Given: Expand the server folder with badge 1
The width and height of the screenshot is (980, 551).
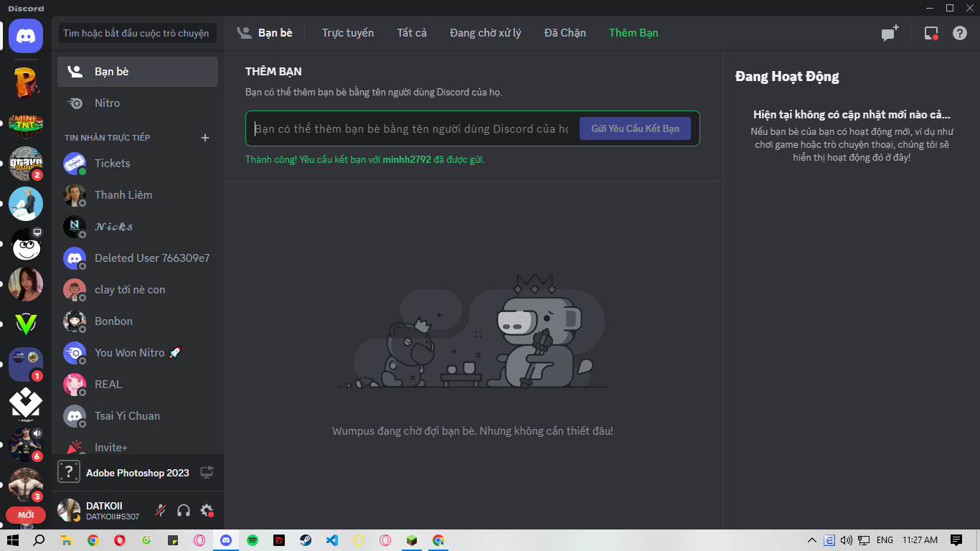Looking at the screenshot, I should tap(26, 364).
